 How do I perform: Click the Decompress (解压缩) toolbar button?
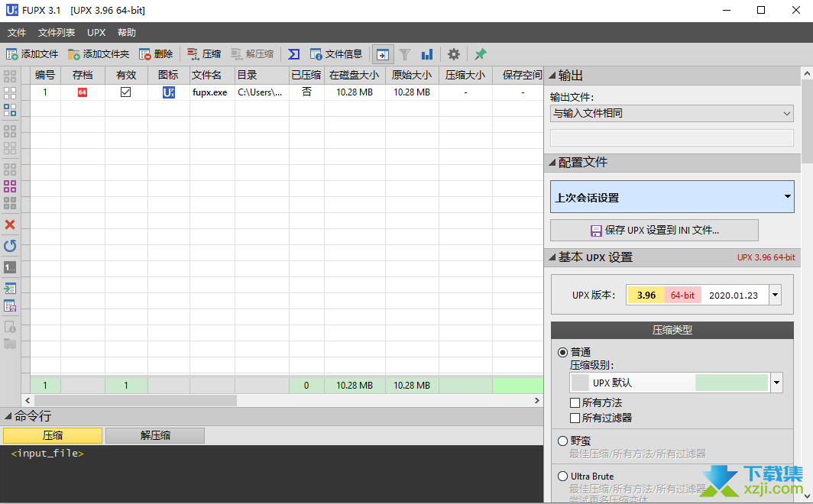click(252, 54)
